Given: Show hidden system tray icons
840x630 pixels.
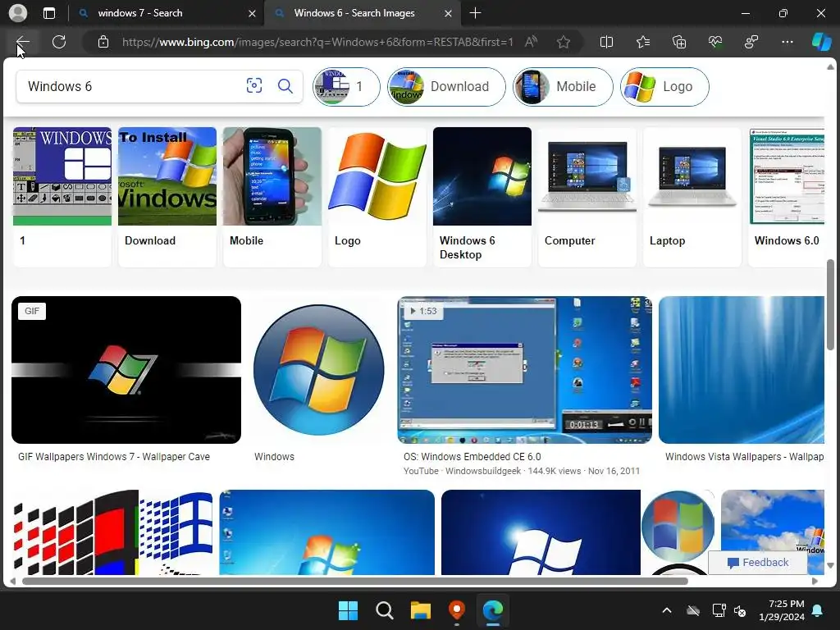Looking at the screenshot, I should point(666,610).
